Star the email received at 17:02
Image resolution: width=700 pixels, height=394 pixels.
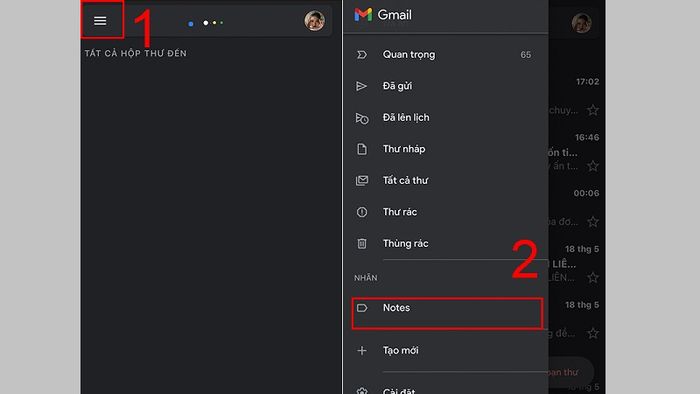tap(593, 110)
